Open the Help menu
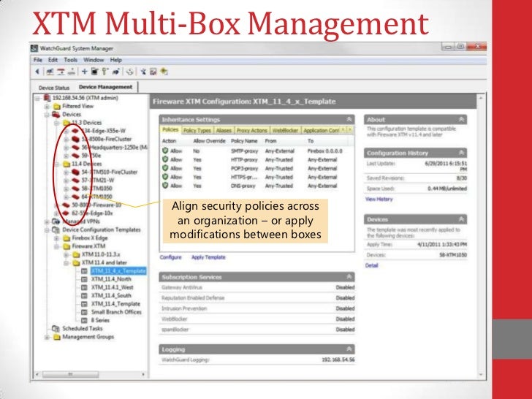The image size is (532, 399). coord(115,60)
